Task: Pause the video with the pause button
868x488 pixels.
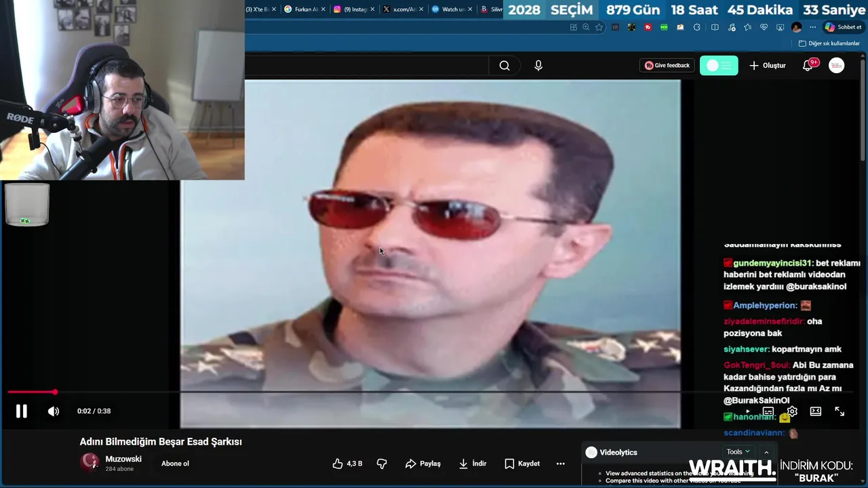Action: click(x=21, y=411)
